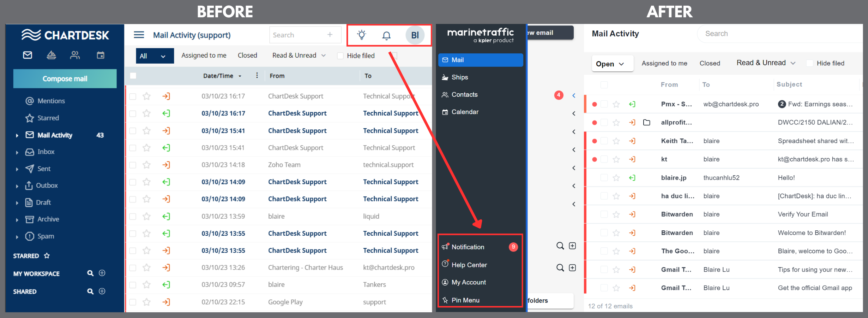Click the lightbulb tips icon

click(362, 35)
